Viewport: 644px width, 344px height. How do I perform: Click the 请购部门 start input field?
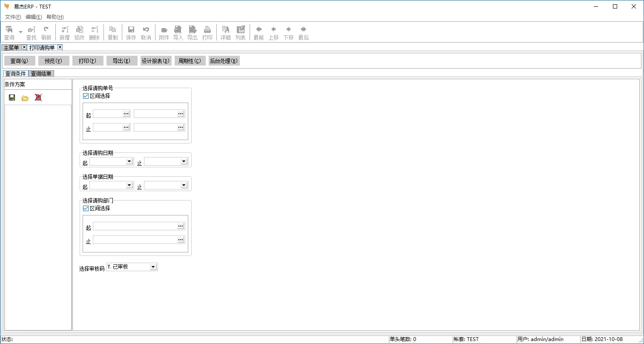point(135,226)
